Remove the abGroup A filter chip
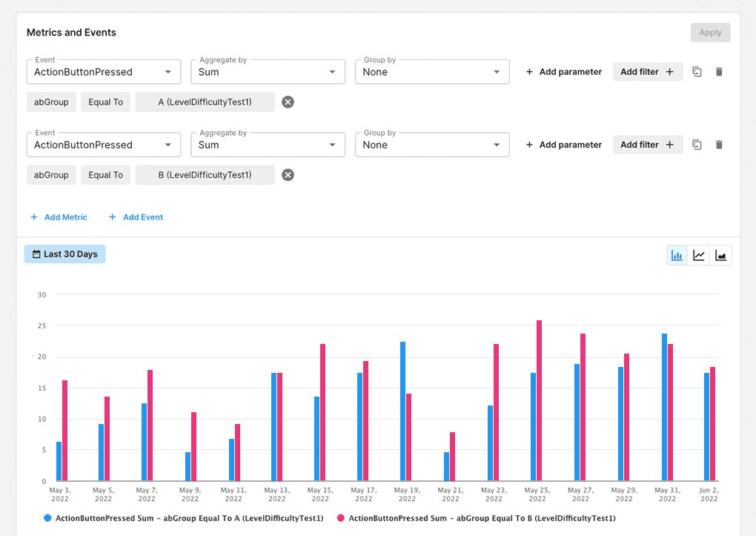Viewport: 756px width, 536px height. pos(288,102)
